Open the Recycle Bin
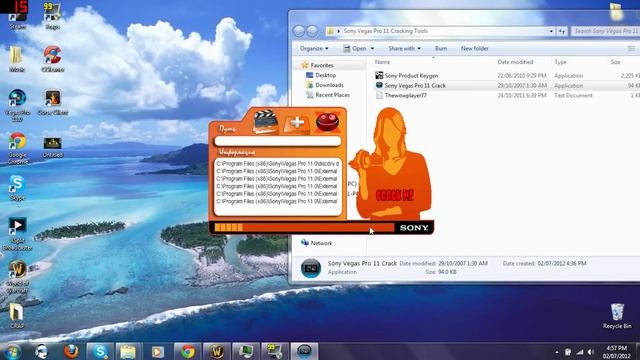Viewport: 640px width, 360px height. pos(617,316)
